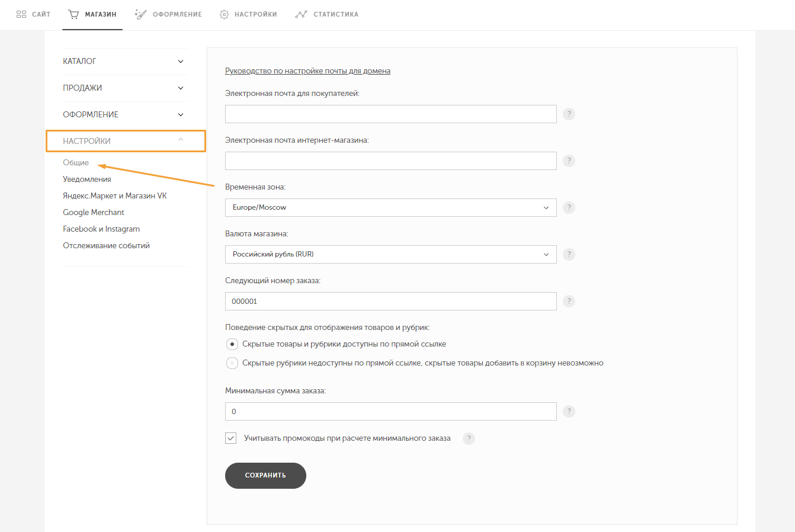Open Магазин via the cart icon

click(73, 14)
